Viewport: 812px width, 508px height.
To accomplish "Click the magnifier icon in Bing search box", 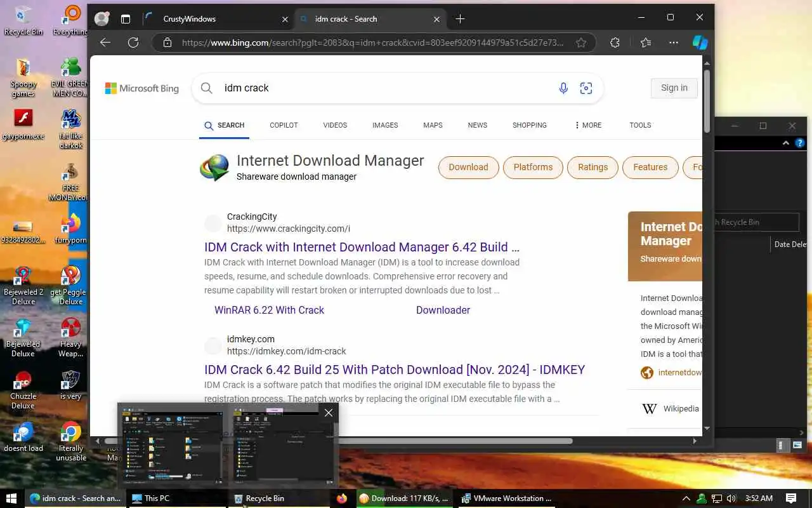I will (207, 88).
